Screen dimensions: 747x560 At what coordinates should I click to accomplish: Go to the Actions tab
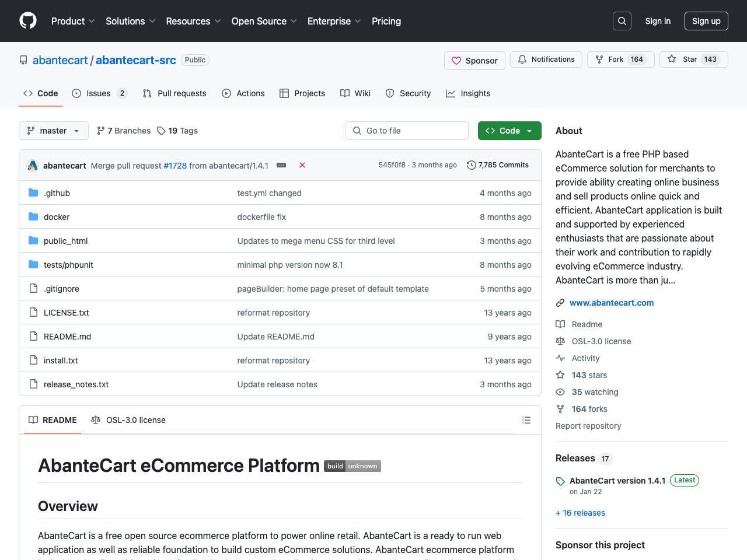coord(243,93)
